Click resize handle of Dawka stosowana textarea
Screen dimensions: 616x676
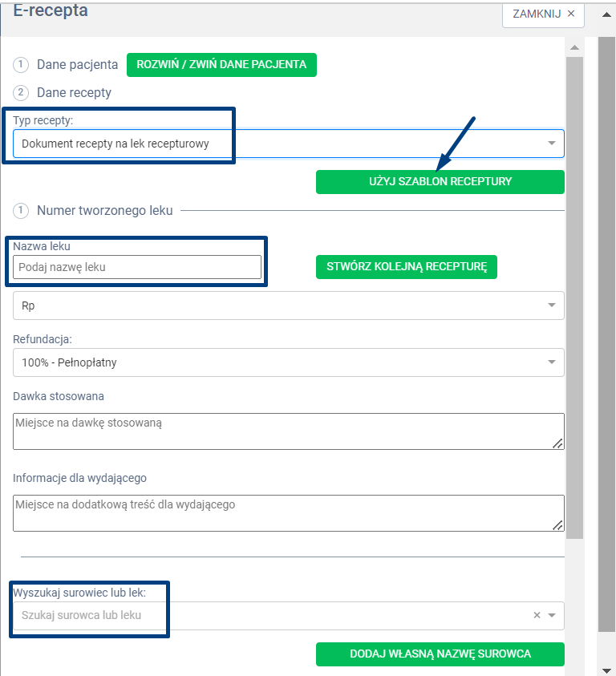[x=557, y=443]
